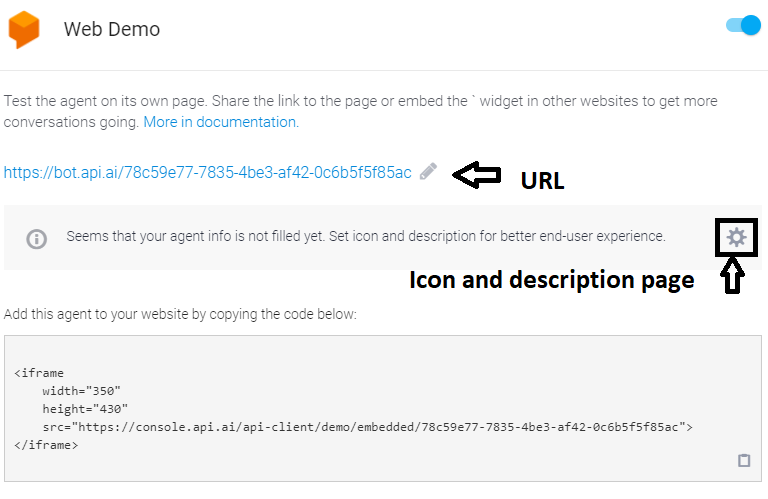
Task: Click the height="430" code line
Action: pos(85,409)
